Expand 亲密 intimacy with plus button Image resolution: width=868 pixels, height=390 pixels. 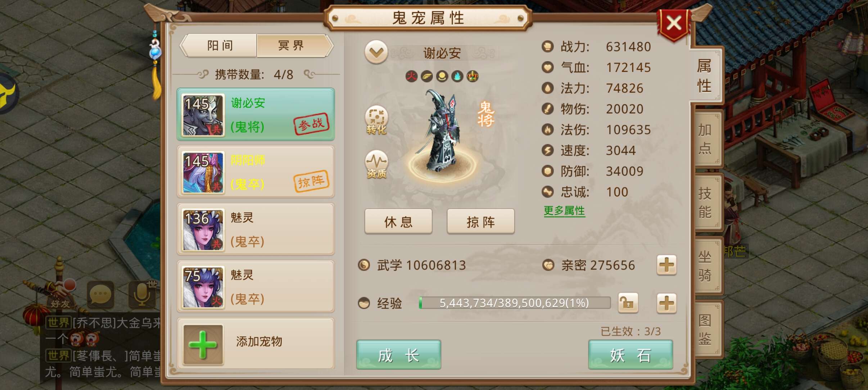pyautogui.click(x=666, y=265)
